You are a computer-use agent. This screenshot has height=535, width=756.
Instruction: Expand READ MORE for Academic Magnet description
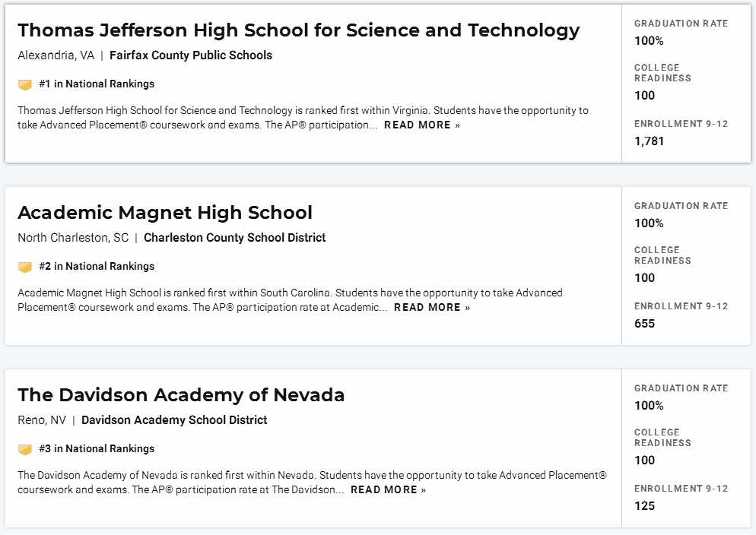(431, 308)
